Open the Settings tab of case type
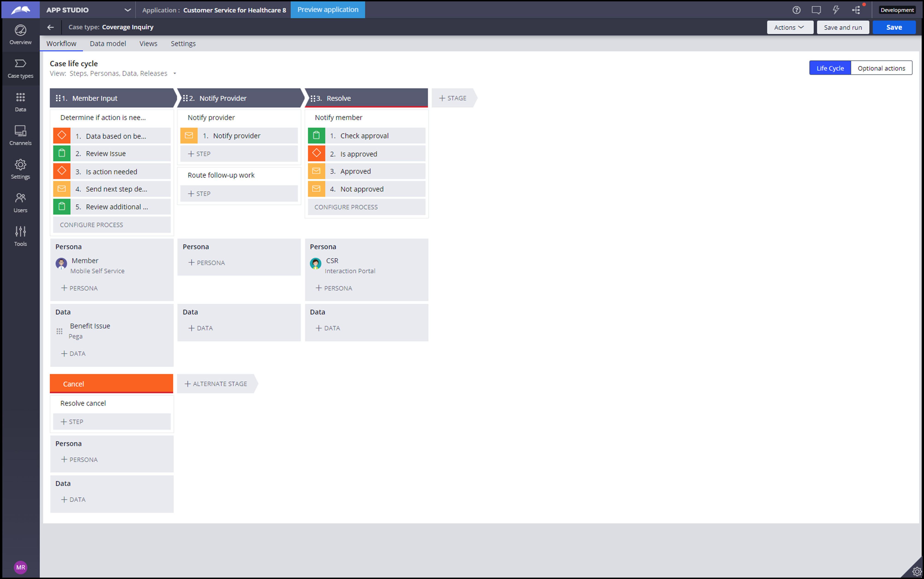Viewport: 924px width, 579px height. pyautogui.click(x=183, y=44)
